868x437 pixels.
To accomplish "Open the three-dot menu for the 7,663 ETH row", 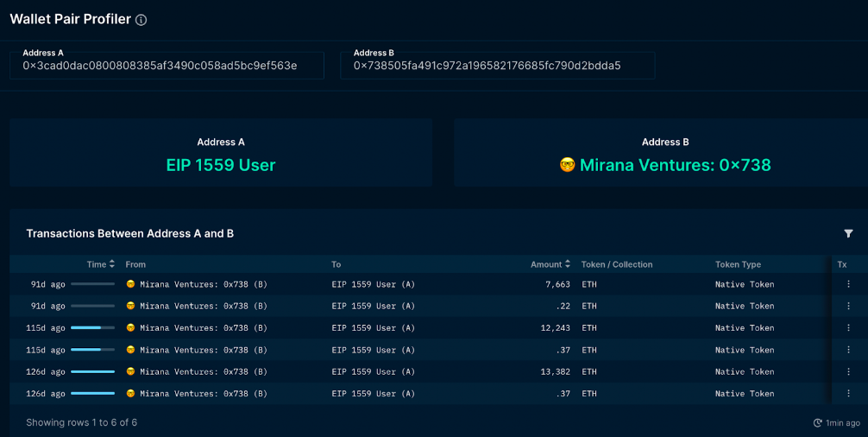I will pos(848,284).
